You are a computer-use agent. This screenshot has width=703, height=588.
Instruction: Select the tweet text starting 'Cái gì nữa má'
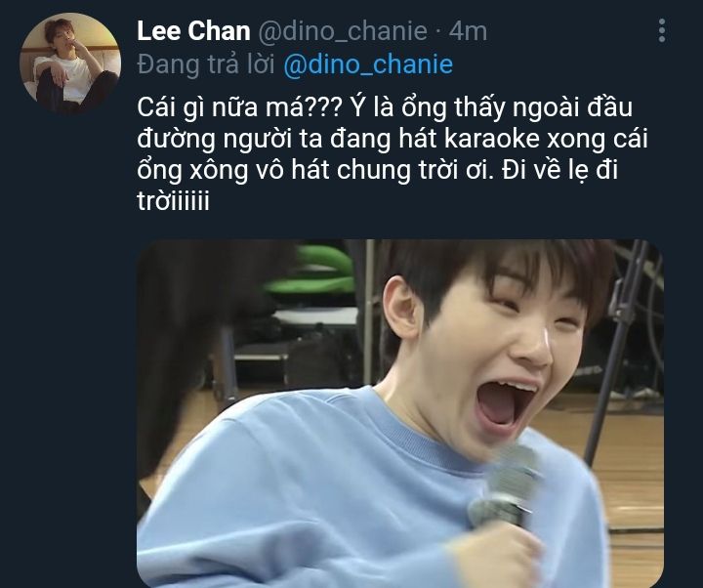click(x=393, y=154)
